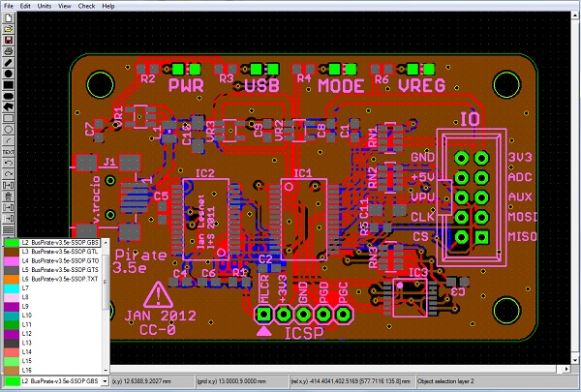Click the teal swatch of layer L10

(x=12, y=316)
